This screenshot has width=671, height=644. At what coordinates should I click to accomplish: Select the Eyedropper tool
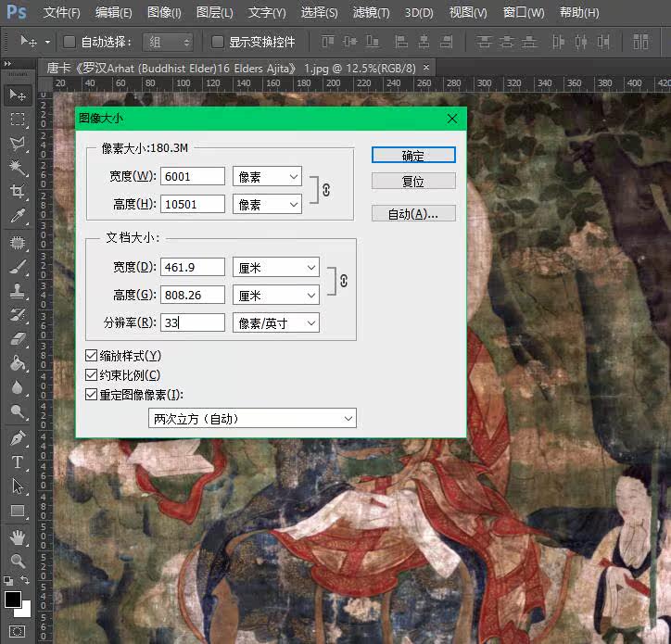17,216
